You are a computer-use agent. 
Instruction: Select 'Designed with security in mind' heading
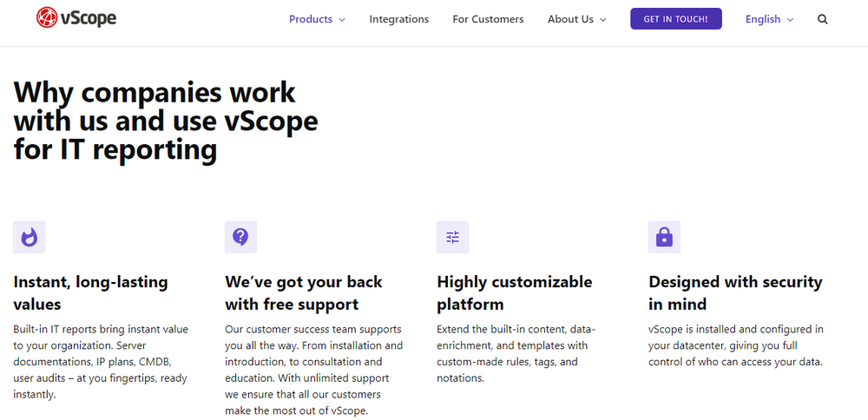(x=736, y=292)
